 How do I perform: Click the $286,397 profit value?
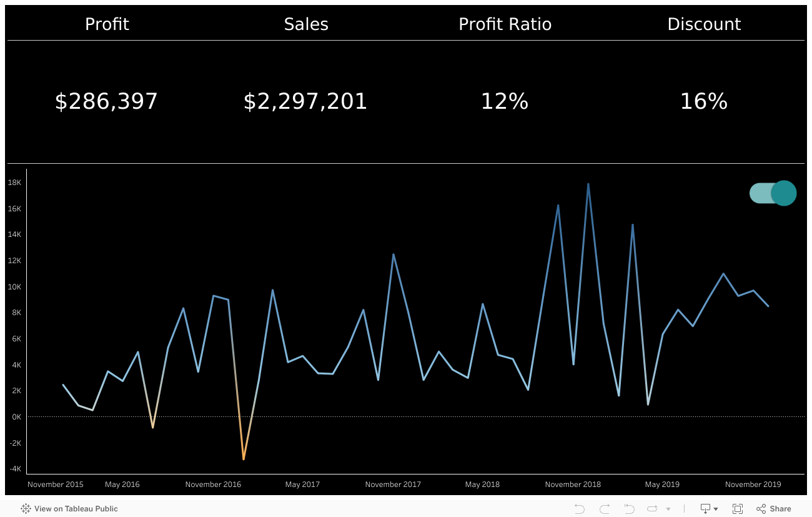pos(107,101)
